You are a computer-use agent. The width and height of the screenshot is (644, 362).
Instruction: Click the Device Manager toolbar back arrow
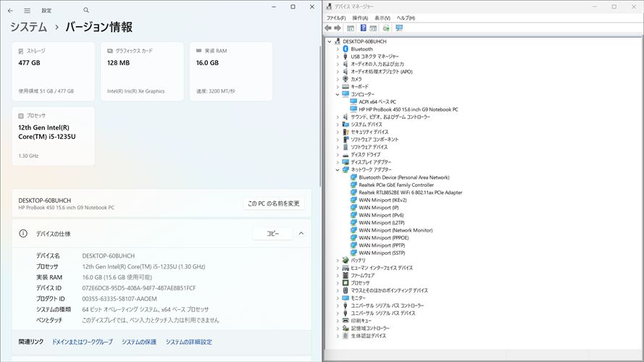(x=329, y=28)
